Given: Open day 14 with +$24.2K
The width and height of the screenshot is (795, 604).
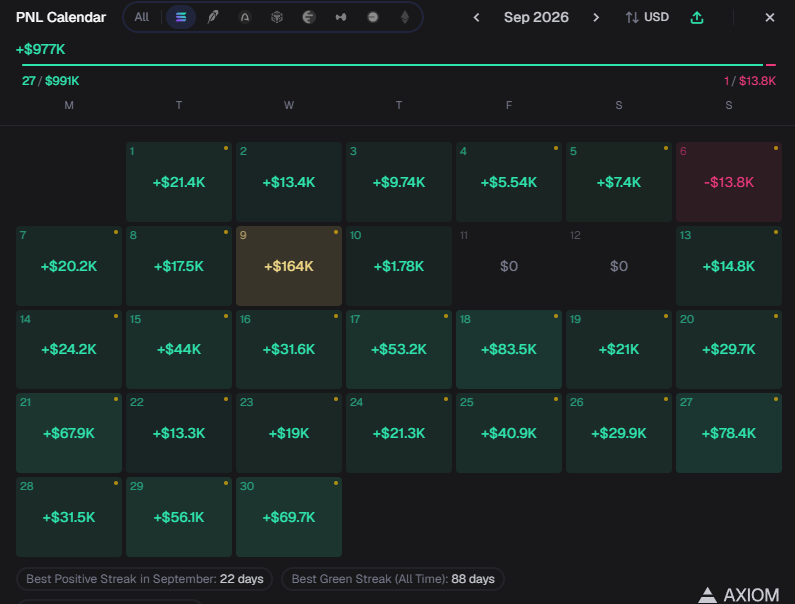Looking at the screenshot, I should pos(69,349).
